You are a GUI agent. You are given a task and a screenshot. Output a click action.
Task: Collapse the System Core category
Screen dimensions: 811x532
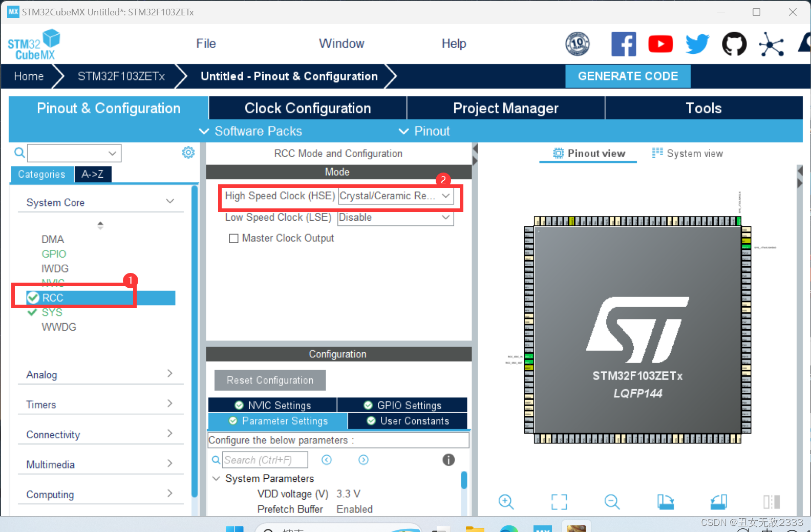pos(170,202)
